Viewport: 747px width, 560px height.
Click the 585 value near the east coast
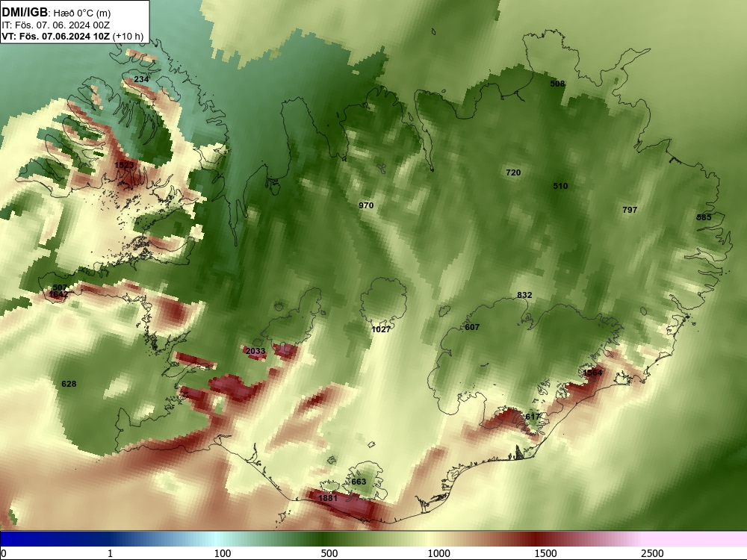[x=704, y=217]
